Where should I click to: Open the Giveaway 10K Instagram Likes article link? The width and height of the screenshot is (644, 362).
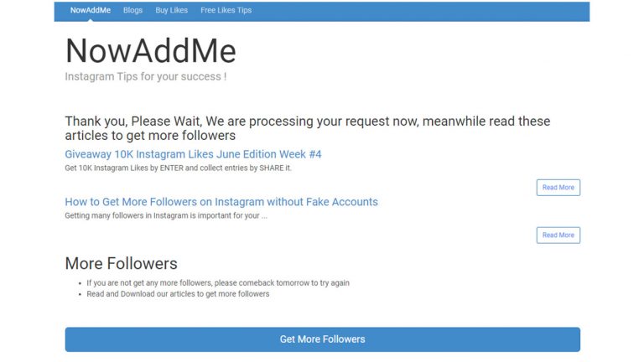tap(193, 154)
